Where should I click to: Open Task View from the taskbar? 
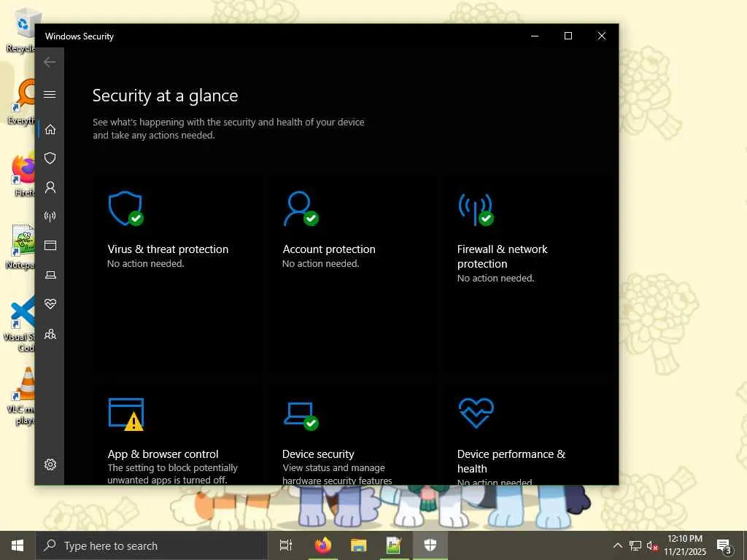[x=286, y=545]
